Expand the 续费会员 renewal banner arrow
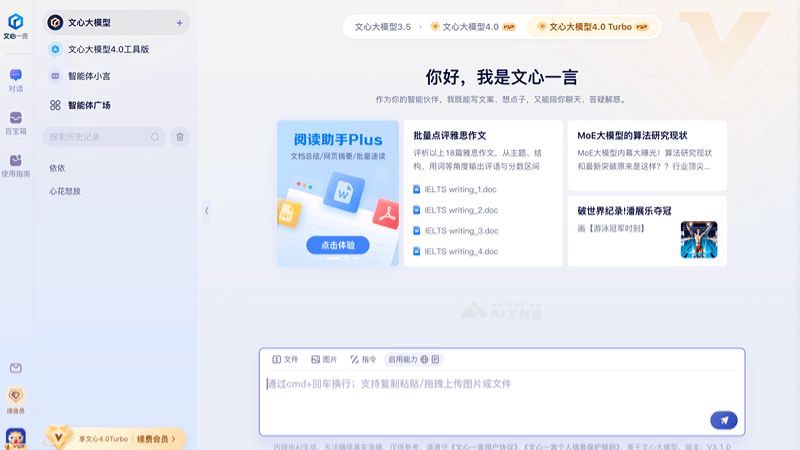The width and height of the screenshot is (800, 450). (x=174, y=438)
